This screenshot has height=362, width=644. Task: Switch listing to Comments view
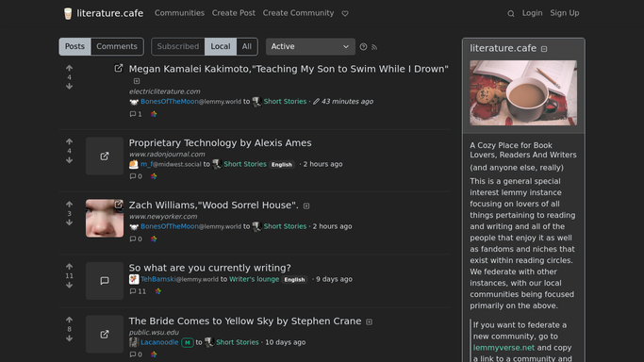117,46
